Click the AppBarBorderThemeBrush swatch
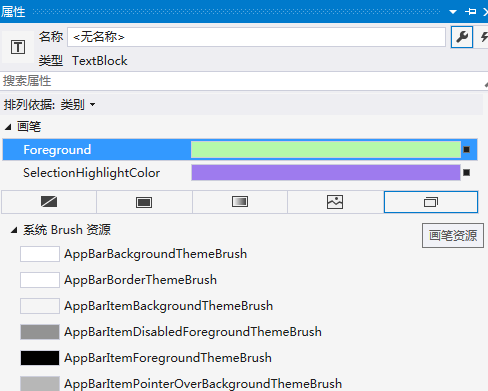The width and height of the screenshot is (488, 391). (x=40, y=280)
